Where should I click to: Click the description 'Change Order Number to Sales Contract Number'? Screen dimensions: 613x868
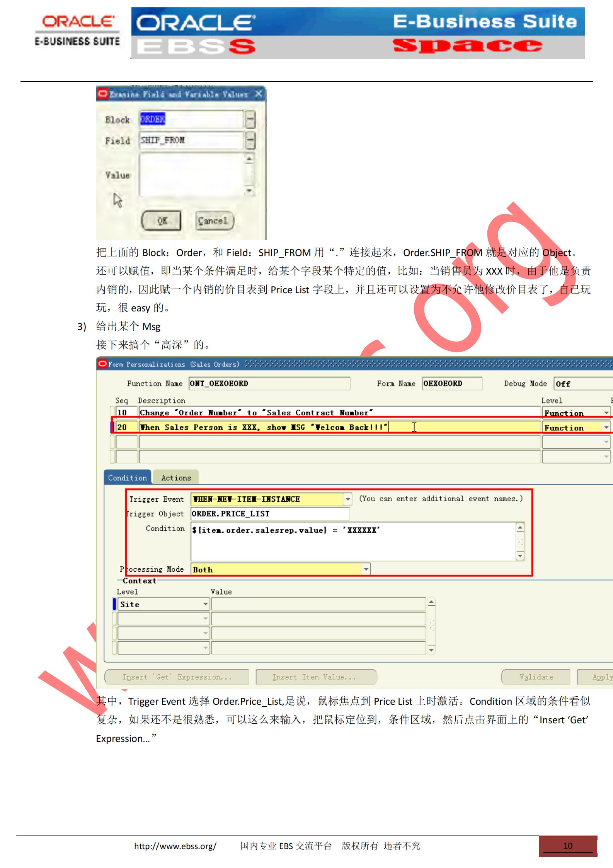coord(339,413)
